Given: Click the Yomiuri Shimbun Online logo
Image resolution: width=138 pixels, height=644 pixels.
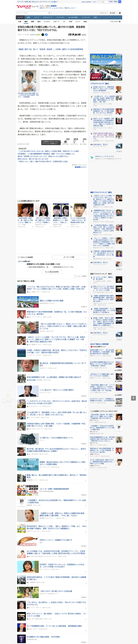Looking at the screenshot, I should (77, 35).
